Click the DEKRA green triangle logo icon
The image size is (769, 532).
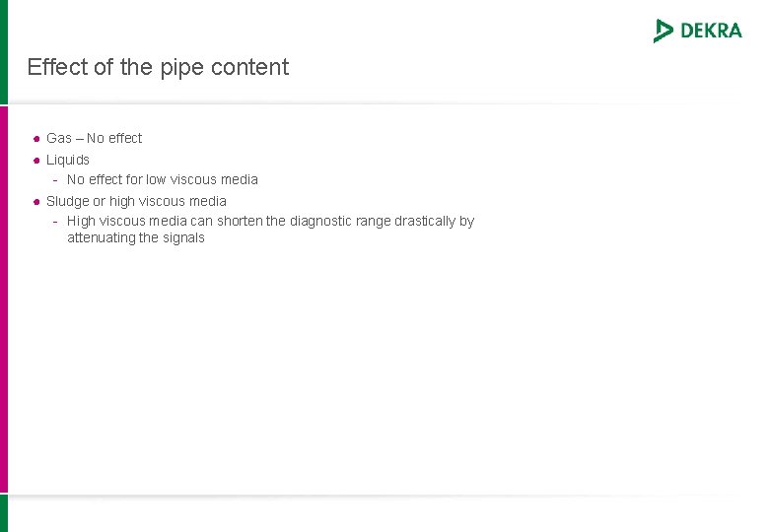(x=664, y=31)
